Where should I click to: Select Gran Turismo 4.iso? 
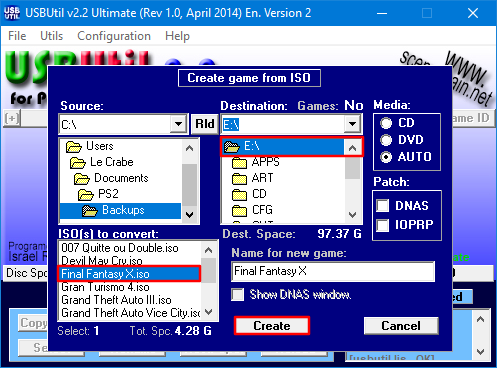[x=105, y=287]
